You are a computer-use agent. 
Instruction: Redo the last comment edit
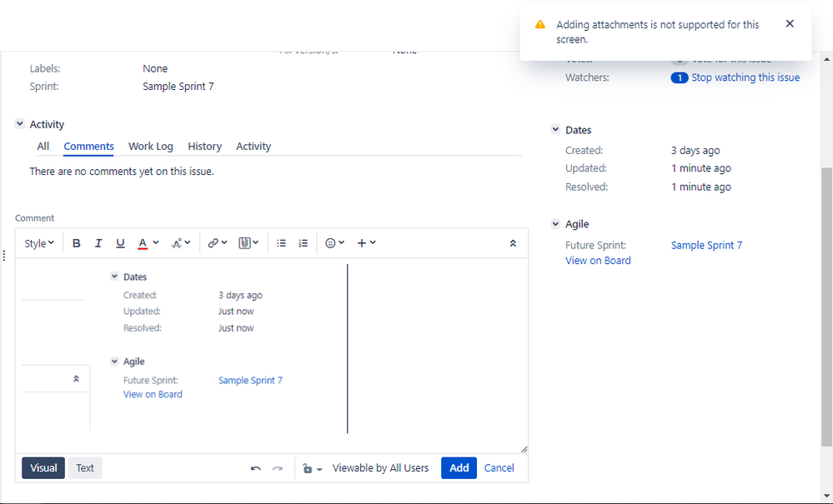[278, 467]
